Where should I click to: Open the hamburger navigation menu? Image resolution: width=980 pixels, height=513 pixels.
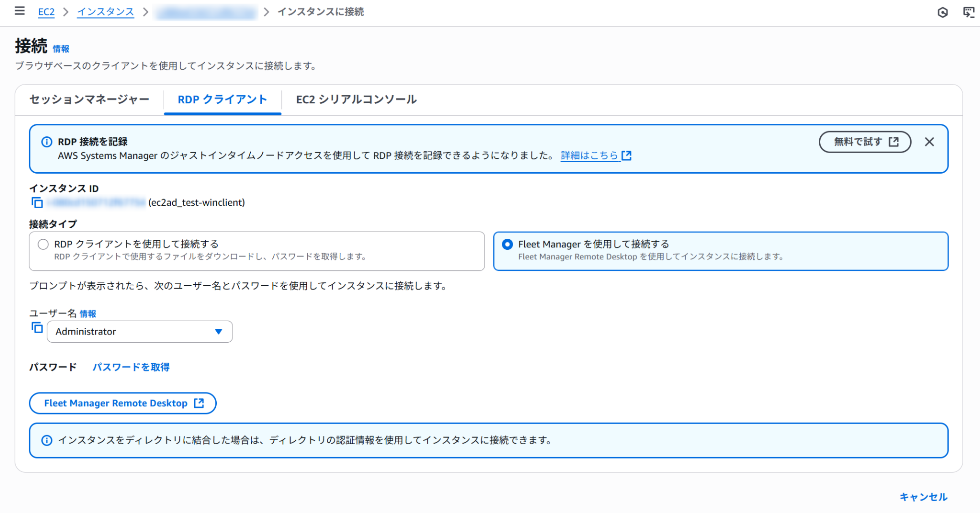[20, 11]
